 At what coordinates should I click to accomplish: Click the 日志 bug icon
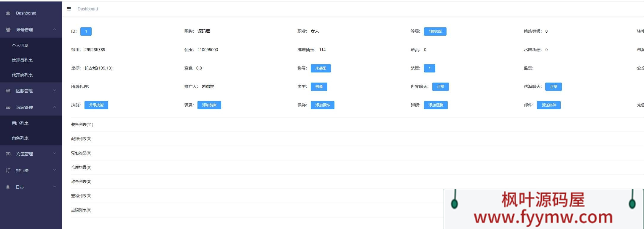click(8, 187)
